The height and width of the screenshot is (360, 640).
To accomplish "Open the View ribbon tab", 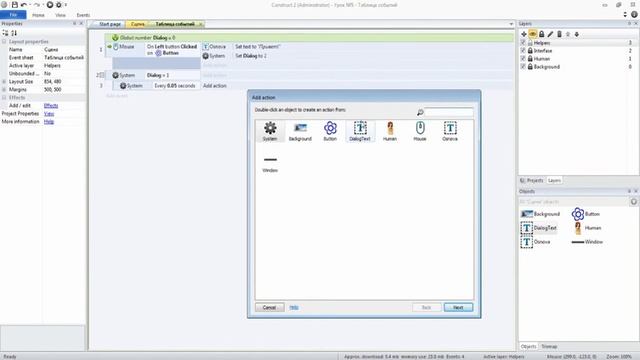I will [60, 15].
